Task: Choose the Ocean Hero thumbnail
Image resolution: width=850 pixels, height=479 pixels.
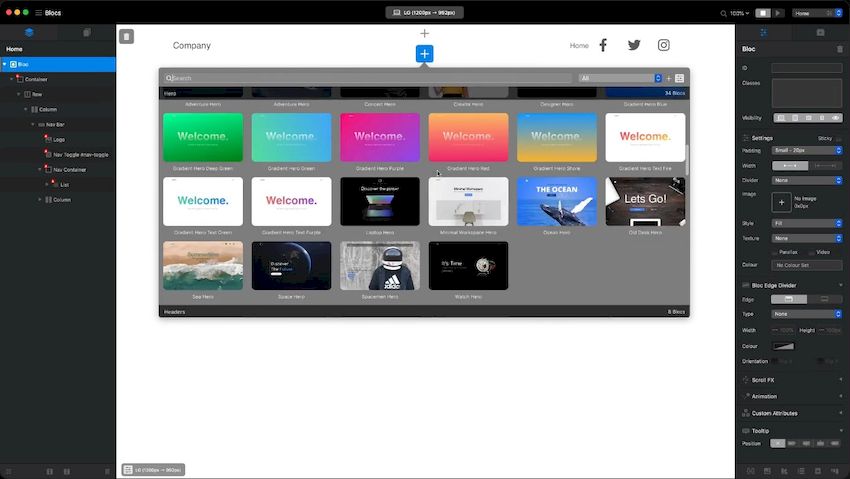Action: pos(557,201)
